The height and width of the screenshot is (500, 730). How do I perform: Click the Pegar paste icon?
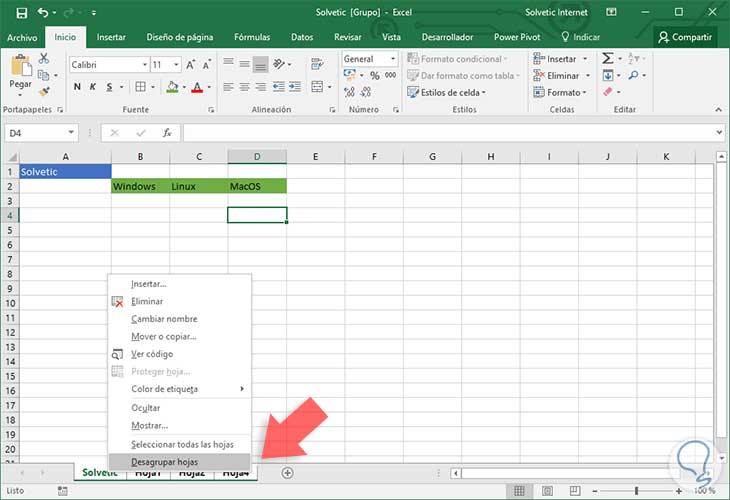[x=20, y=65]
